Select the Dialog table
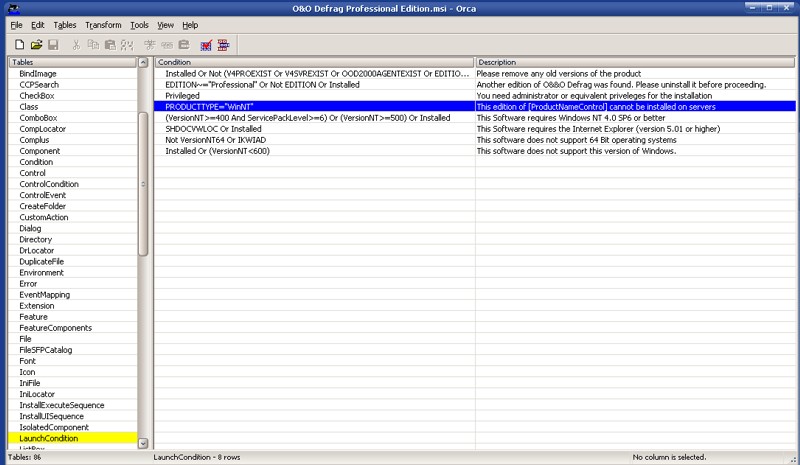This screenshot has height=465, width=800. [30, 229]
